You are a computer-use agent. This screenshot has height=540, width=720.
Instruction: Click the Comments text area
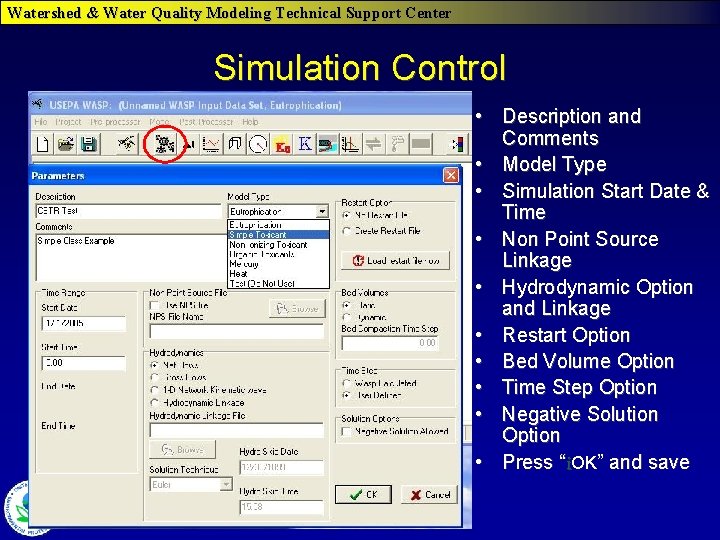pos(130,257)
